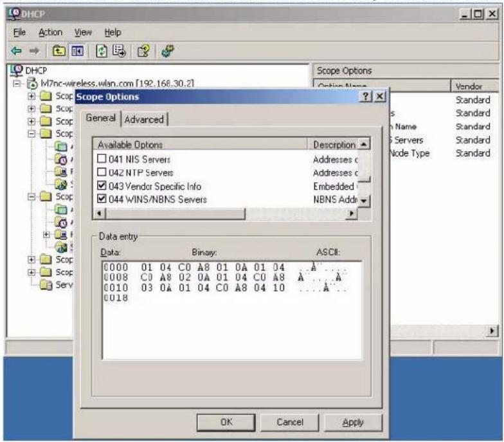Expand the Reservations node under fifth scope

46,234
